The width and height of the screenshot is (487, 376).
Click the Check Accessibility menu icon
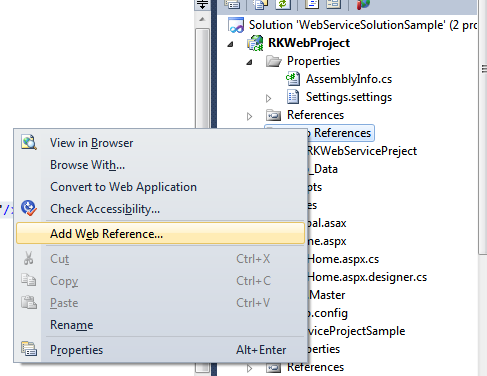point(29,208)
